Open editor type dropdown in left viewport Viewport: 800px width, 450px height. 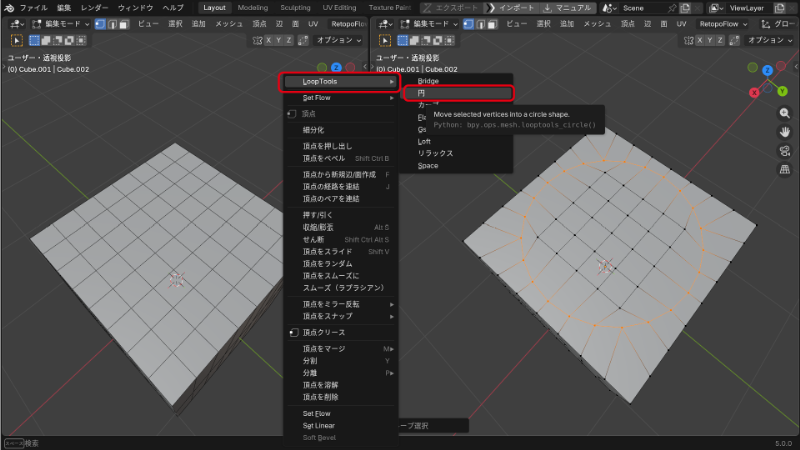[17, 24]
